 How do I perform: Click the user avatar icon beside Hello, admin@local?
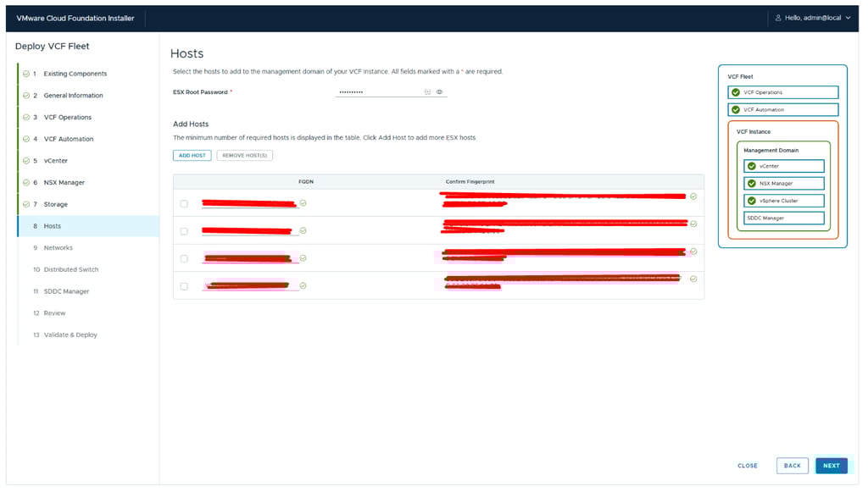coord(778,18)
